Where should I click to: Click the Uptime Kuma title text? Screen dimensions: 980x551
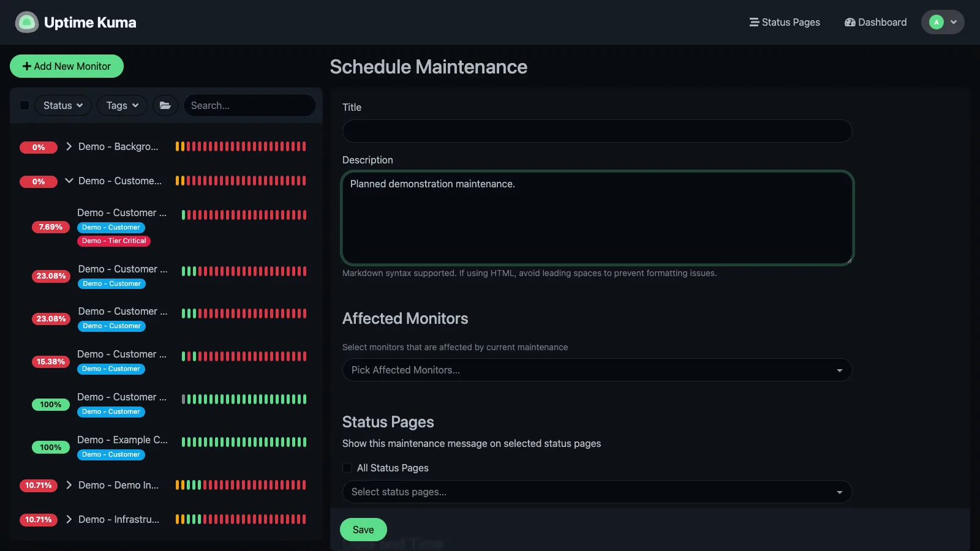tap(90, 23)
